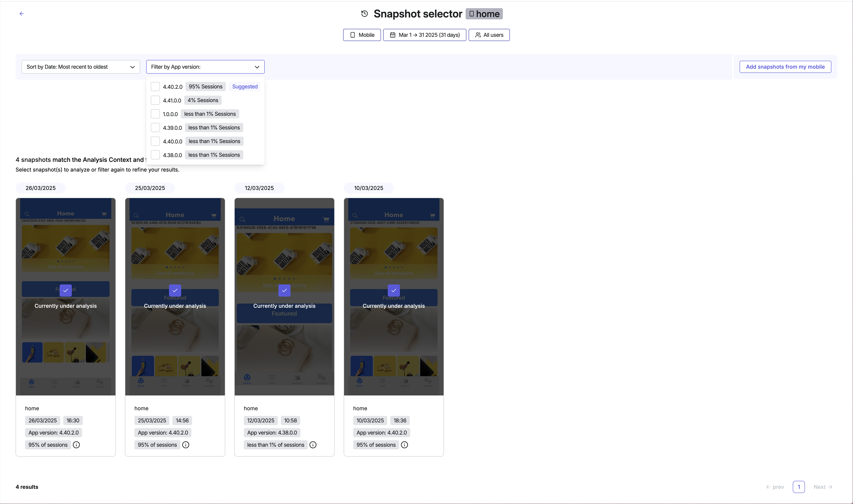The height and width of the screenshot is (504, 853).
Task: Go to the prev results page
Action: [x=775, y=487]
